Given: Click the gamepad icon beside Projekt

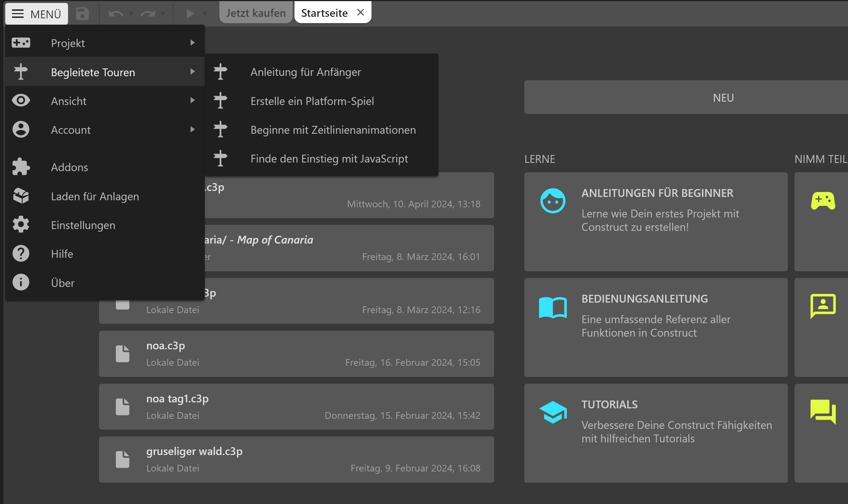Looking at the screenshot, I should point(21,43).
